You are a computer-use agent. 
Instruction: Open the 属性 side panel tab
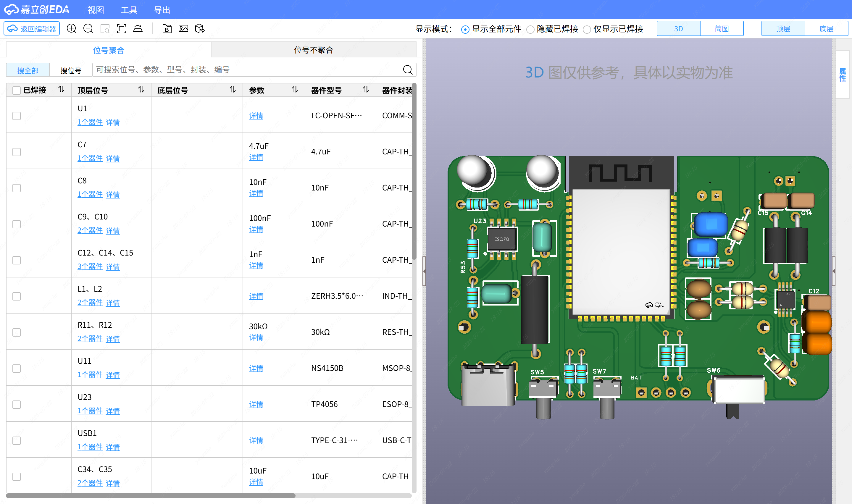(x=843, y=75)
